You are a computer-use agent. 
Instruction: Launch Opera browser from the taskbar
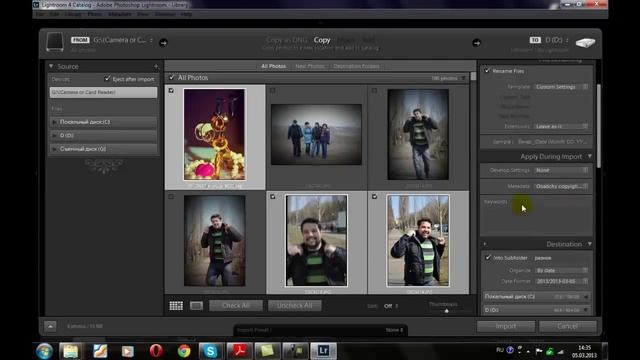tap(156, 351)
